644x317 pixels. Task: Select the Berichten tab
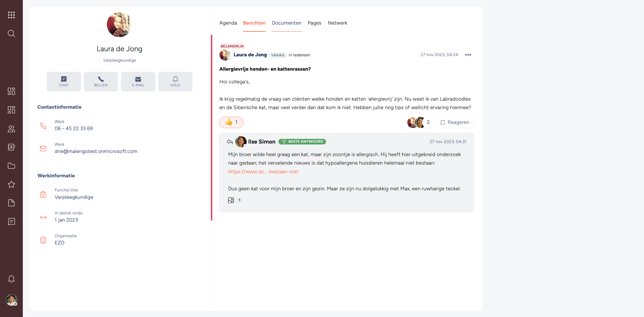(254, 23)
